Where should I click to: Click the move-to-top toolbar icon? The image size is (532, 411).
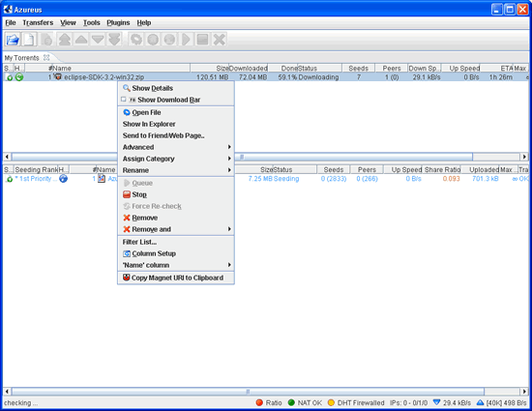(x=64, y=40)
